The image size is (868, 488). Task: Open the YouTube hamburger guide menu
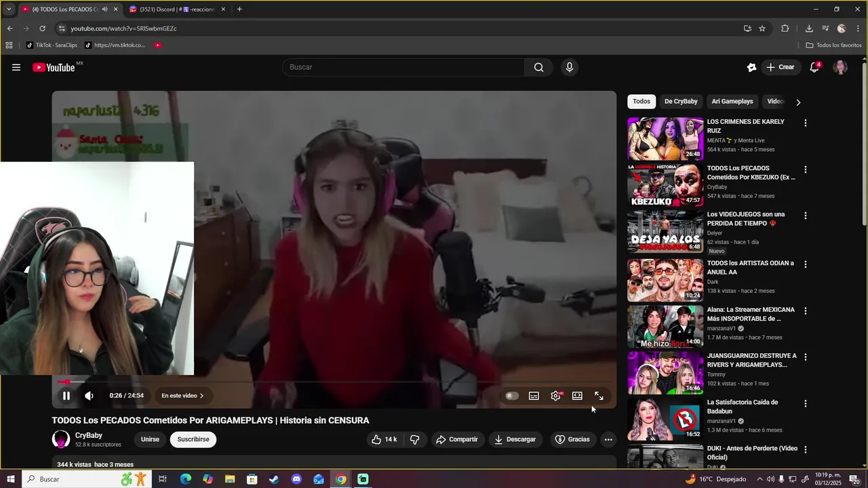tap(16, 67)
